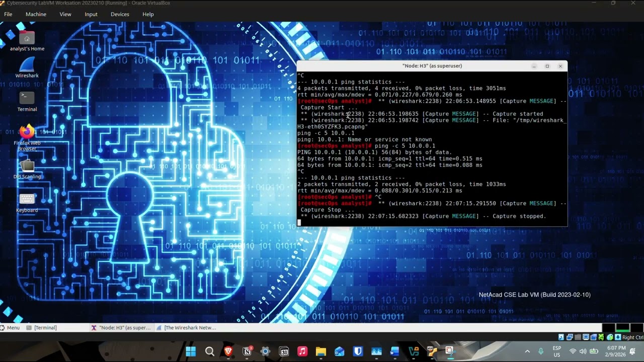Click the icmp_seq=1 ping reply line

[x=389, y=159]
